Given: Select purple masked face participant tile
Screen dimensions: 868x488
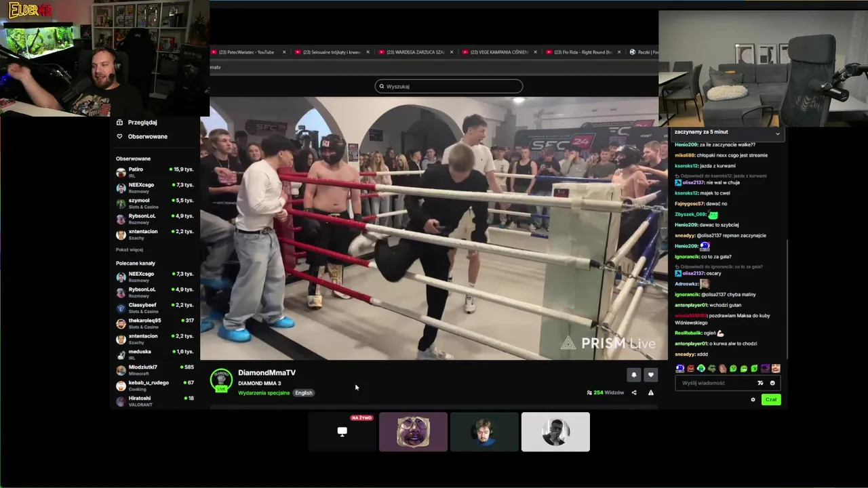Looking at the screenshot, I should (413, 432).
